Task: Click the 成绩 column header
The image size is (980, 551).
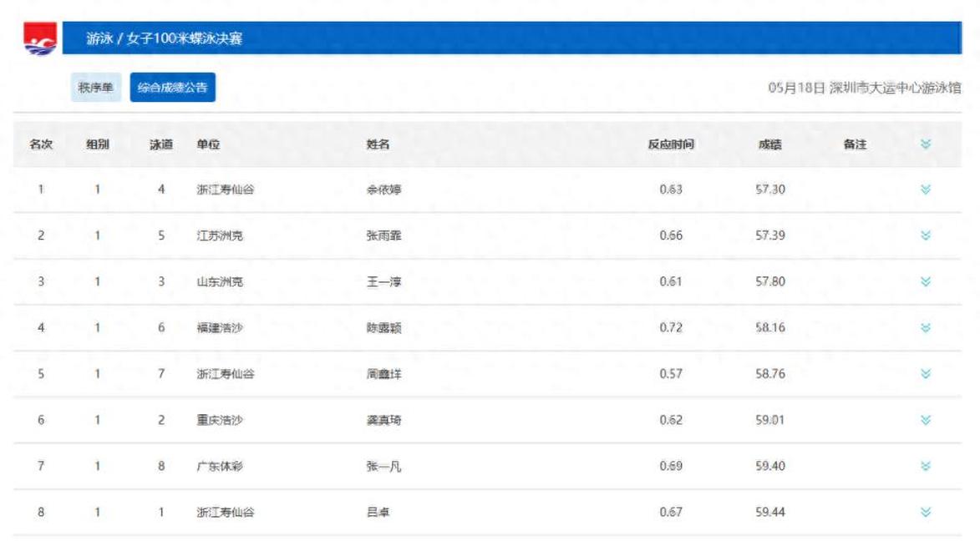Action: (x=770, y=144)
